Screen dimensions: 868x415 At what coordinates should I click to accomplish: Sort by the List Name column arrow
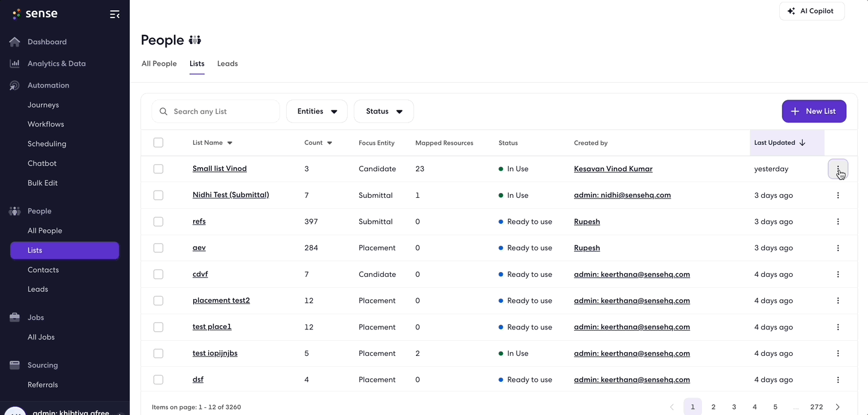230,144
